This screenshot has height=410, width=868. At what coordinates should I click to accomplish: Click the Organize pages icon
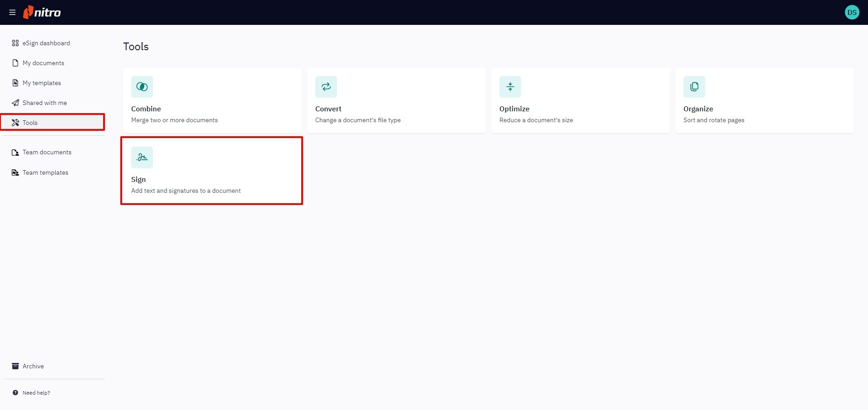pyautogui.click(x=694, y=87)
